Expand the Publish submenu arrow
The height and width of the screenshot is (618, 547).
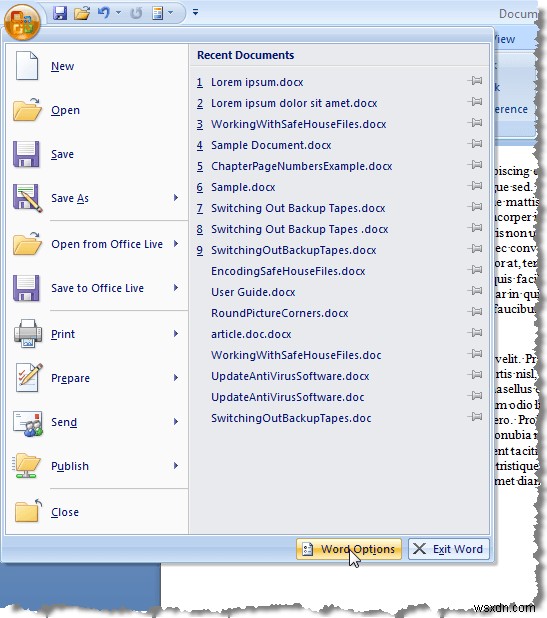tap(176, 465)
